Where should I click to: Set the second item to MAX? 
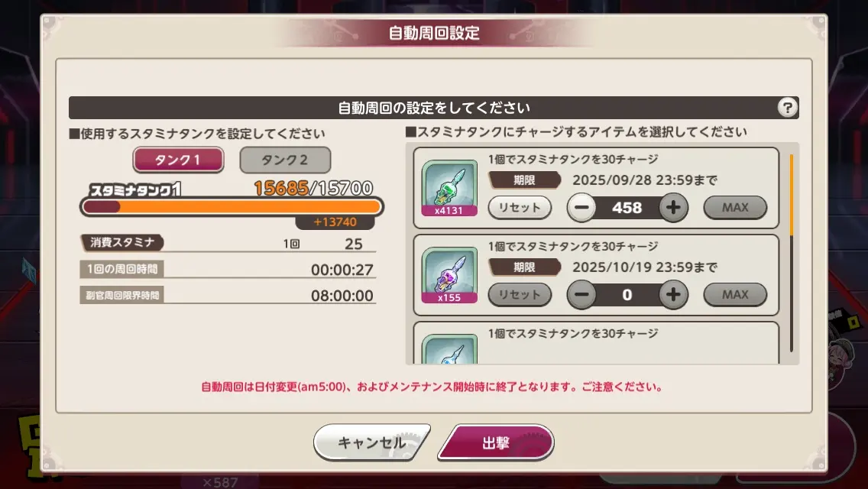tap(734, 295)
